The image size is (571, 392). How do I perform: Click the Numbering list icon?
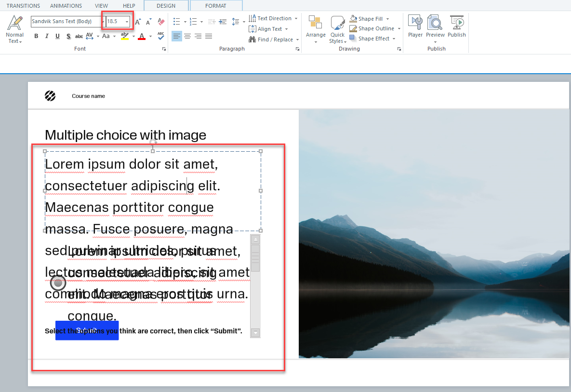(193, 22)
